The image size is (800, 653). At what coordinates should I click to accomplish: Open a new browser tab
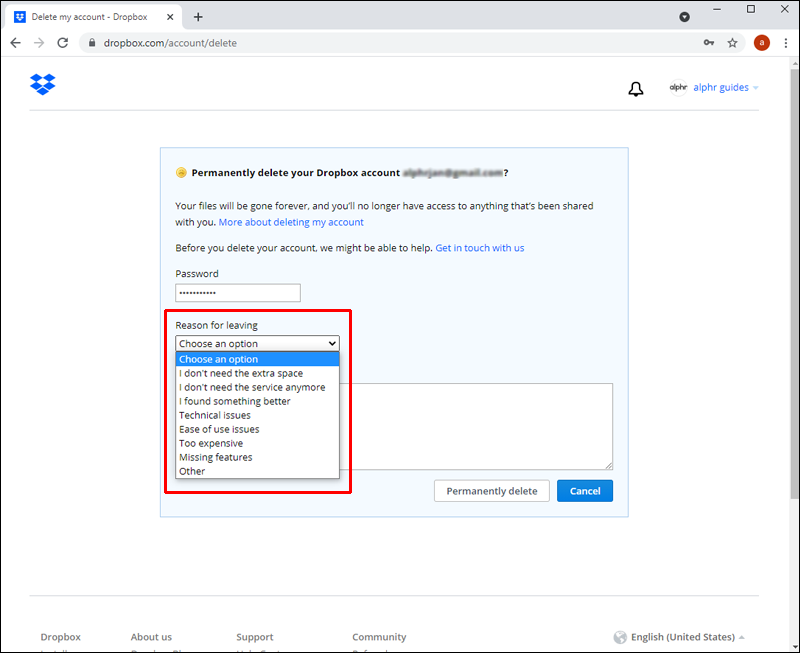coord(198,16)
